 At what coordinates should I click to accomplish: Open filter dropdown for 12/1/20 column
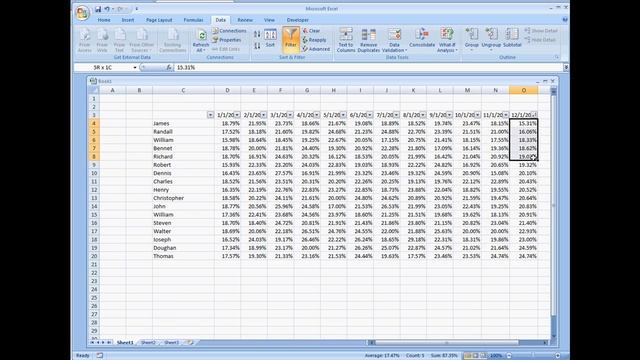534,115
